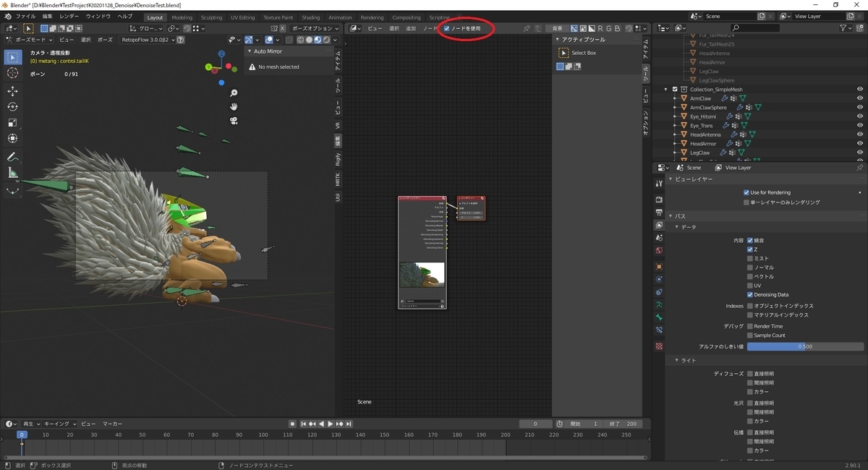Switch to the Compositing workspace tab

[x=406, y=17]
